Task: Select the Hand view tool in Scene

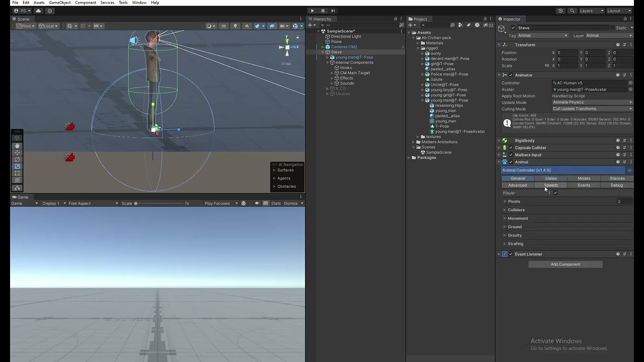Action: click(x=18, y=145)
